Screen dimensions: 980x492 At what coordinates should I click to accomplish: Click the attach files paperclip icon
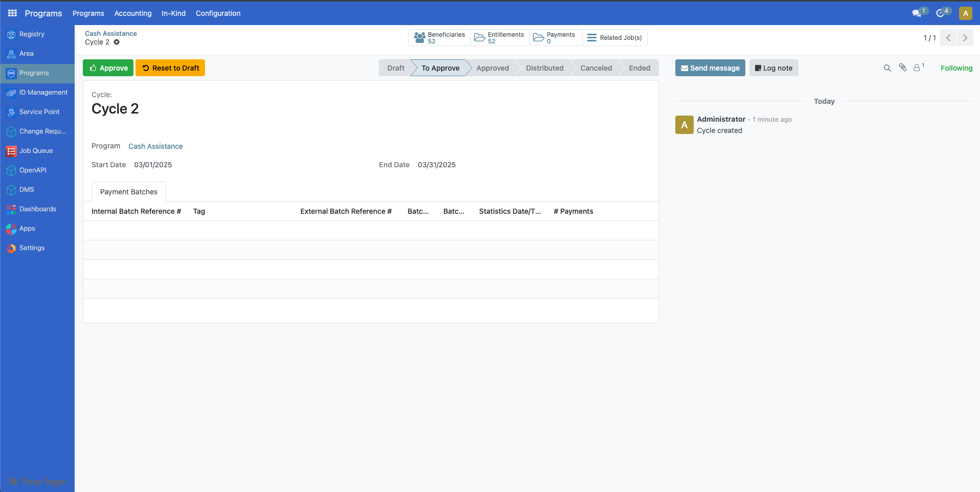(902, 67)
